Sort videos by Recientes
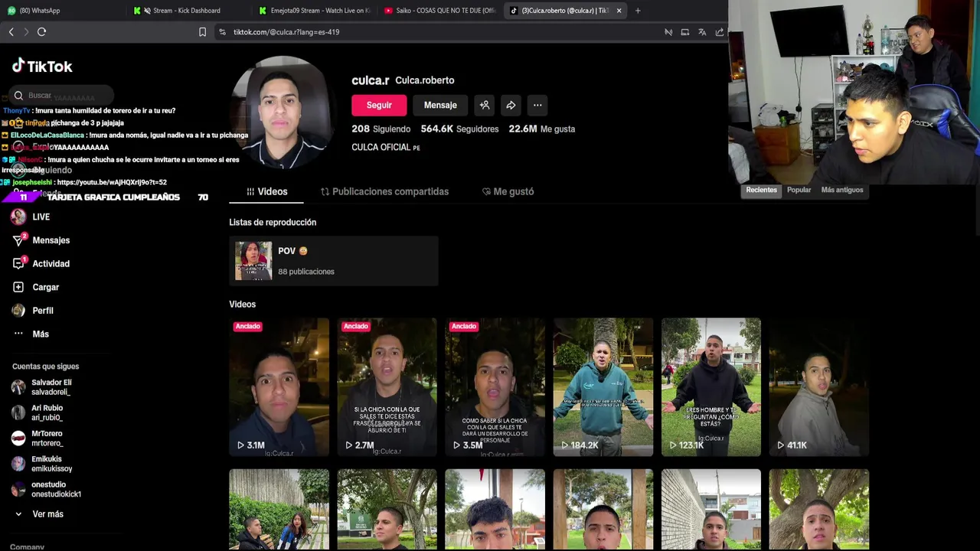The image size is (980, 551). tap(762, 190)
